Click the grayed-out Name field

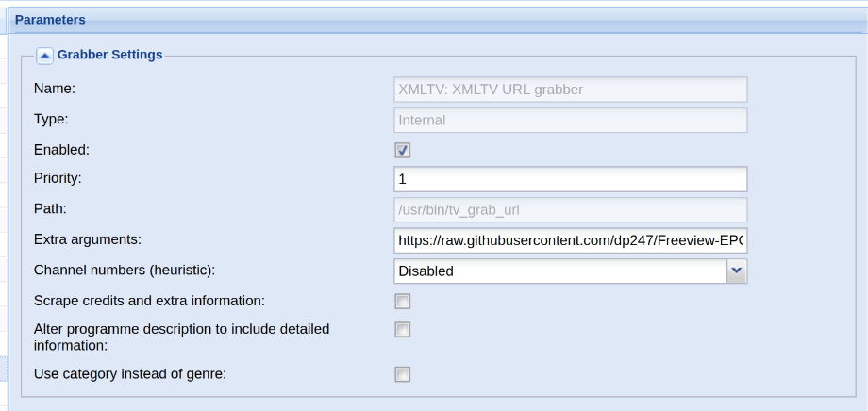click(x=570, y=90)
